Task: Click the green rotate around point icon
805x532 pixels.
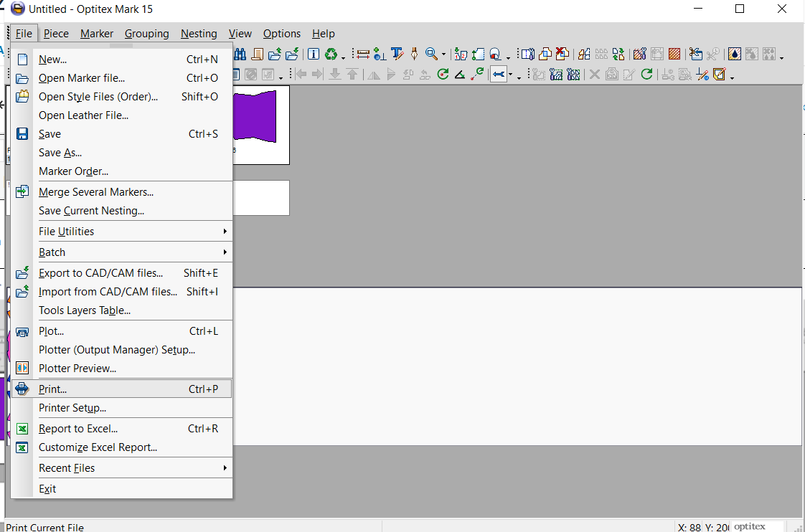Action: click(x=443, y=75)
